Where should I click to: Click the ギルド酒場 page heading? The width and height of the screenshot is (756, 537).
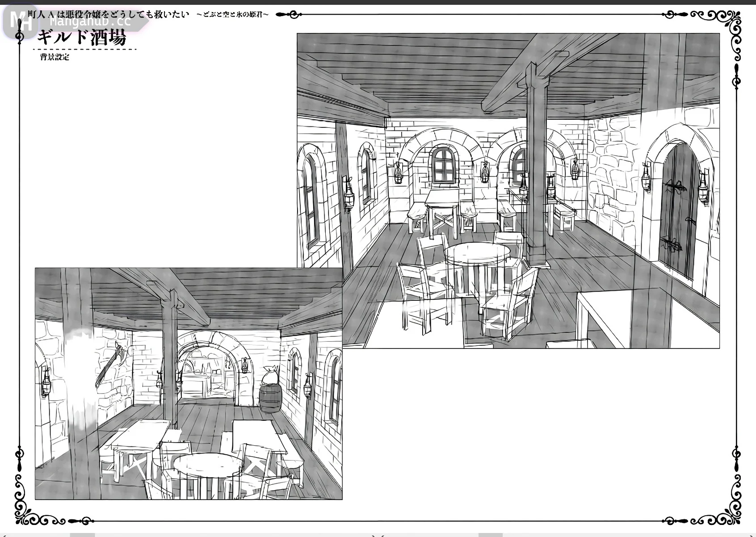click(x=82, y=38)
